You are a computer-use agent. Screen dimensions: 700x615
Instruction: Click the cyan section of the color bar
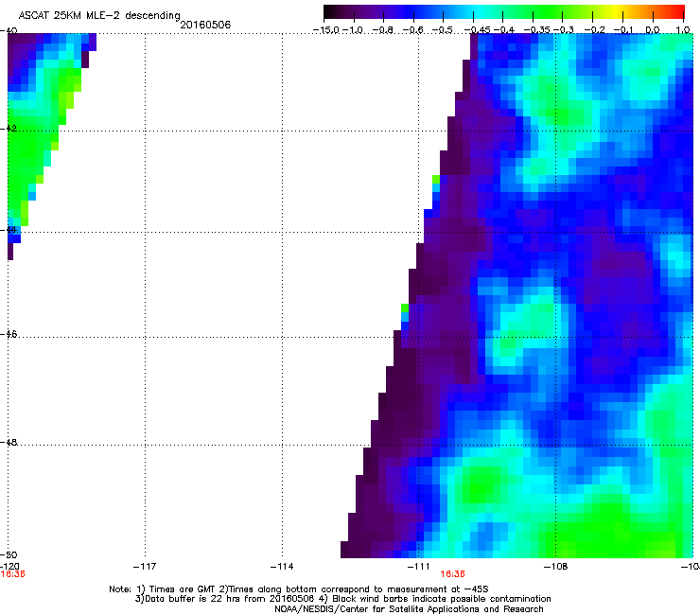[x=479, y=11]
